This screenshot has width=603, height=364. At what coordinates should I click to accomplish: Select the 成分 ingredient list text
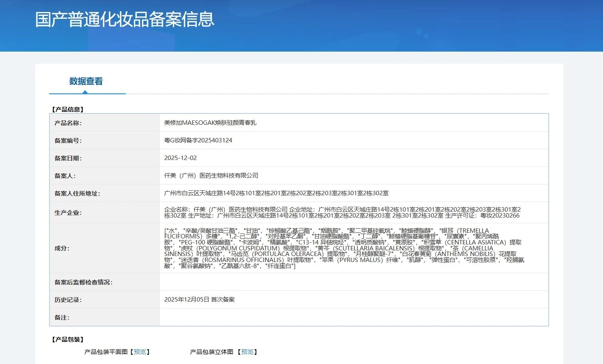[344, 248]
